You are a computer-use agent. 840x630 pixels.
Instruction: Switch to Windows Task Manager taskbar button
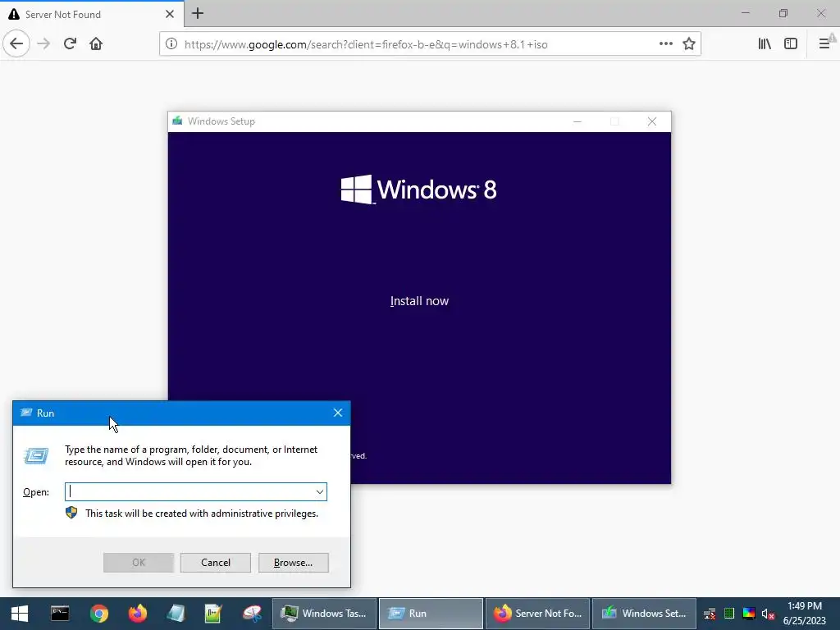(325, 614)
